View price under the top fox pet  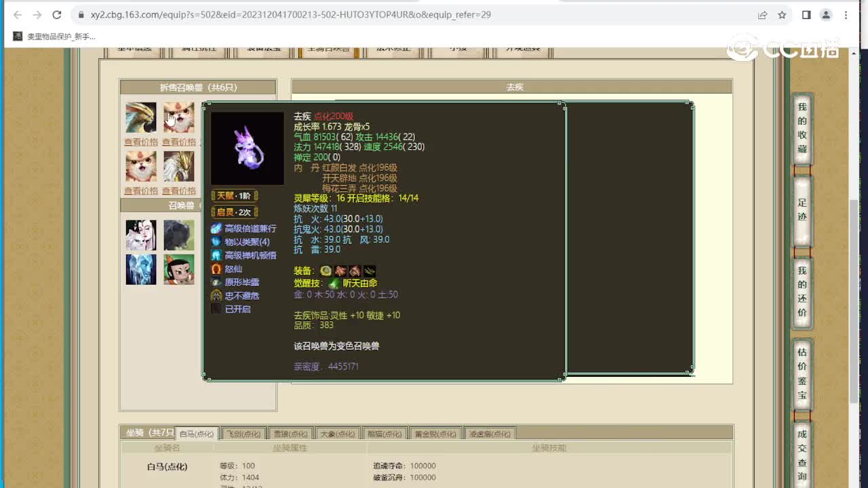(x=179, y=142)
